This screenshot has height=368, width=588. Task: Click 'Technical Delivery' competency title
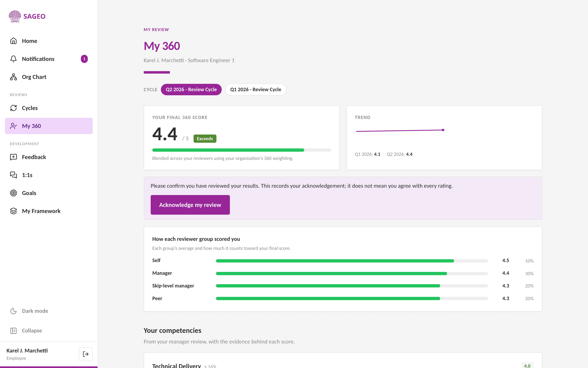click(176, 366)
